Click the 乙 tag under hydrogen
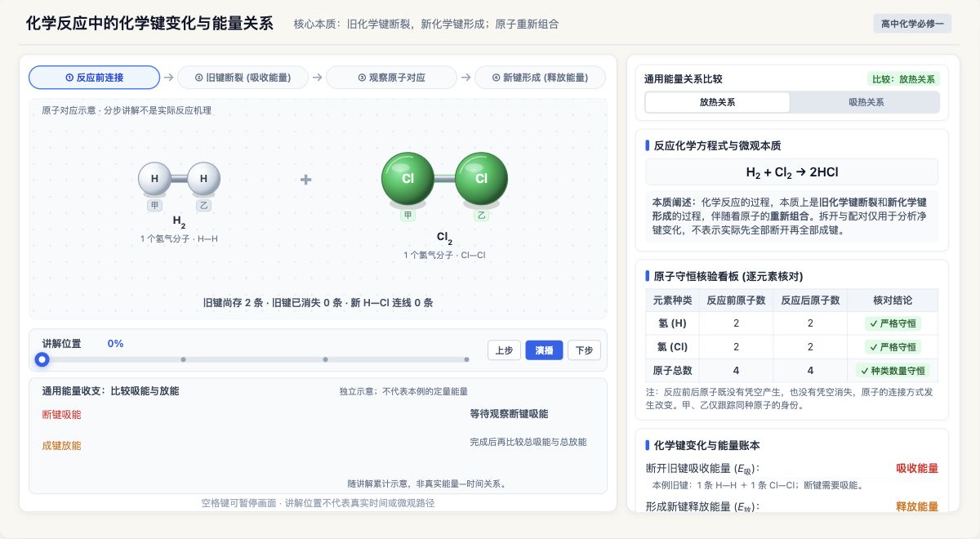Viewport: 980px width, 539px height. coord(203,206)
